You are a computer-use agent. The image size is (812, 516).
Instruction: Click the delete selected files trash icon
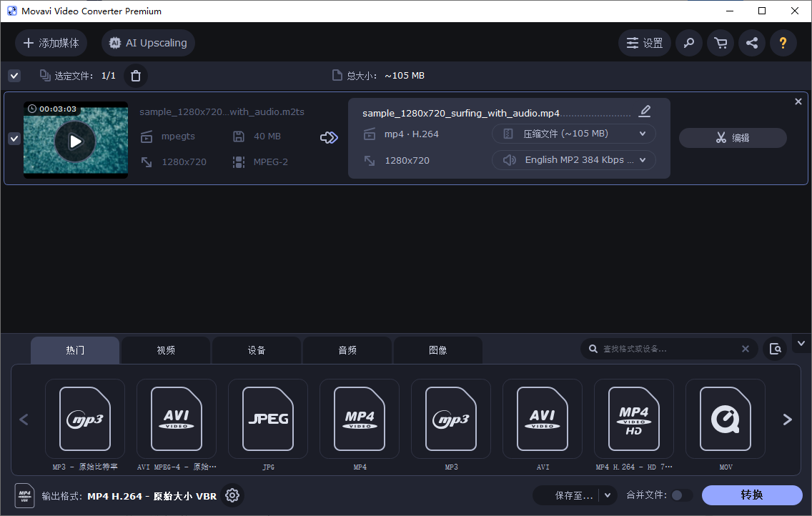[136, 75]
